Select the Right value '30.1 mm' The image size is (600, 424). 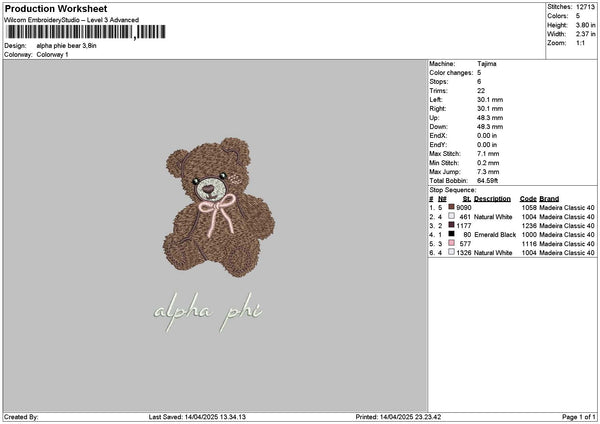[x=490, y=109]
